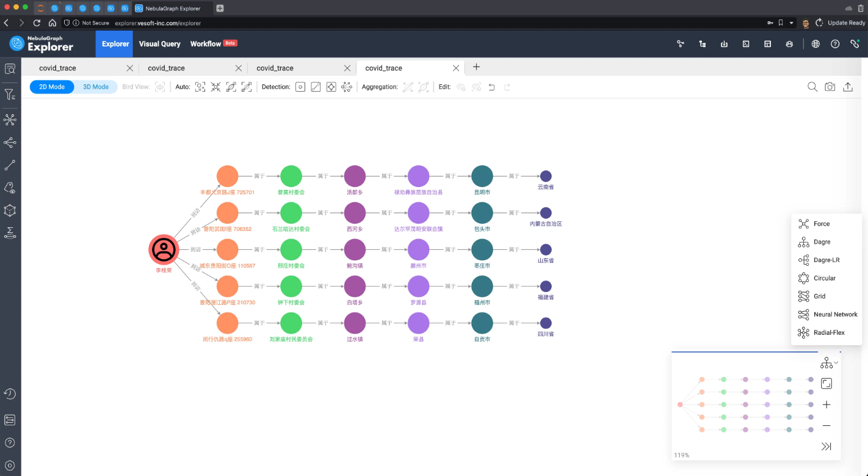Open the graph search magnifier icon
Image resolution: width=868 pixels, height=476 pixels.
click(812, 87)
